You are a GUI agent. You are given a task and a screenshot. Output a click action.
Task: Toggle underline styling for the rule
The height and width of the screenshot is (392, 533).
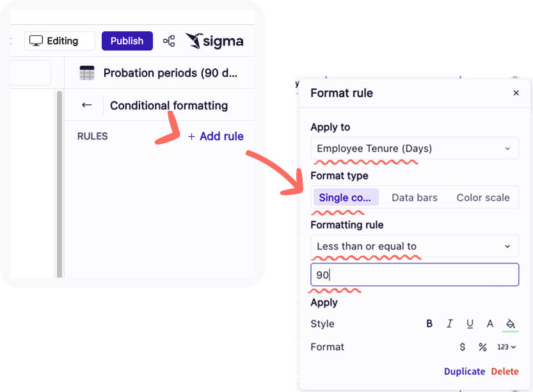470,324
